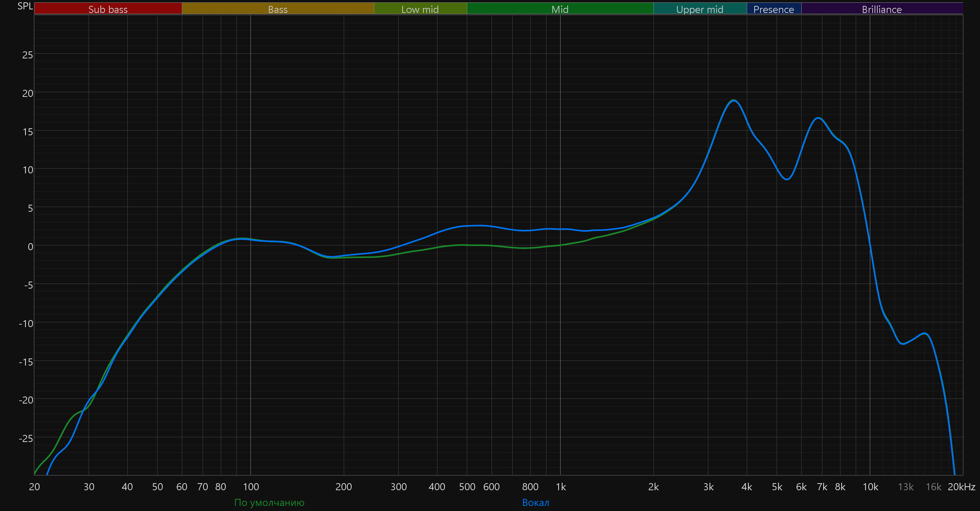Select the Mid frequency band
Image resolution: width=980 pixels, height=511 pixels.
click(560, 9)
